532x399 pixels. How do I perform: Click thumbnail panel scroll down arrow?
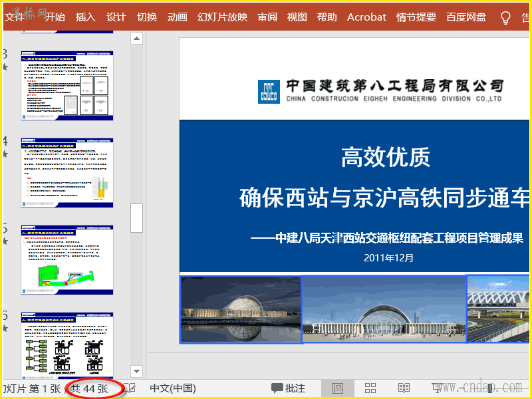click(136, 371)
